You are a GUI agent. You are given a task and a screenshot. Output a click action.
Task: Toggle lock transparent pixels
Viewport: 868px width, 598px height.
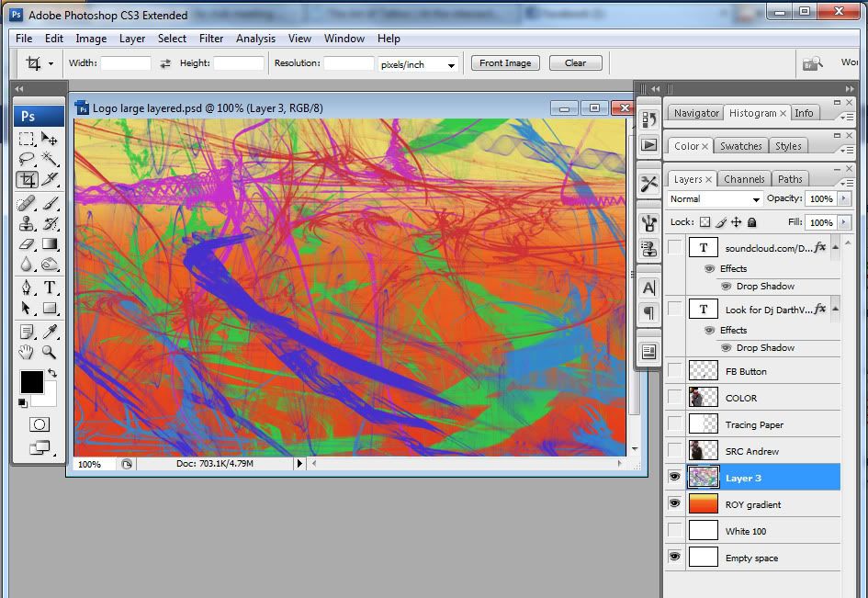point(705,222)
